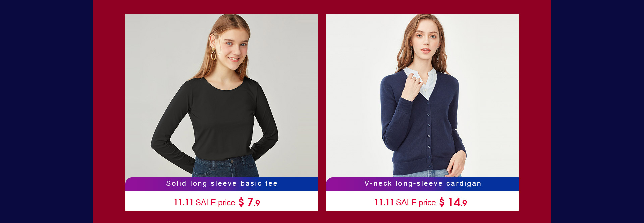
Task: Select the $ 14.9 sale price
Action: tap(453, 202)
